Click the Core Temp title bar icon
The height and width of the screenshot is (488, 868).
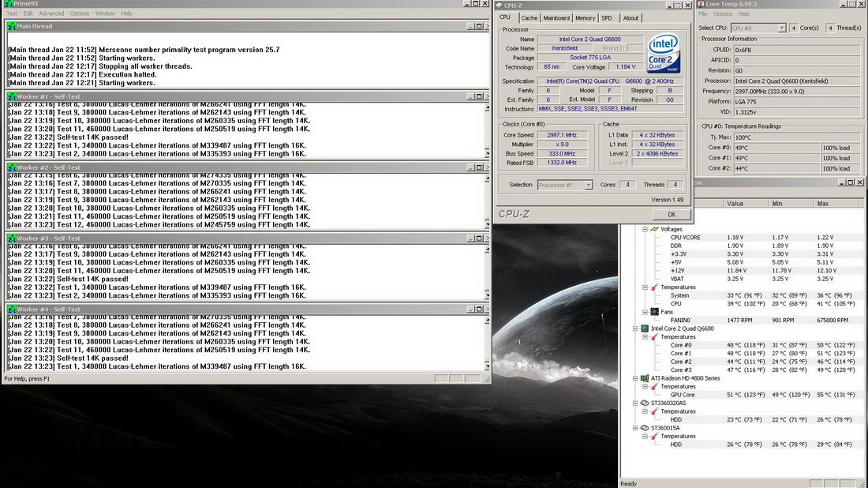pyautogui.click(x=701, y=4)
